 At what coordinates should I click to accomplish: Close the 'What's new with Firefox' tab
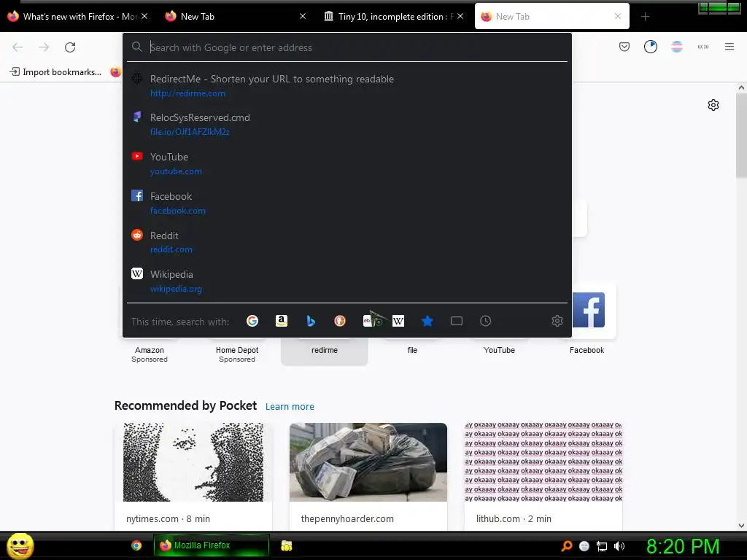coord(144,16)
